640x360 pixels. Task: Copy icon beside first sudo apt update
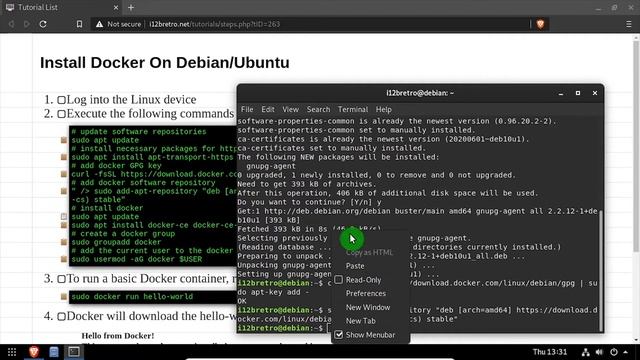(x=64, y=140)
